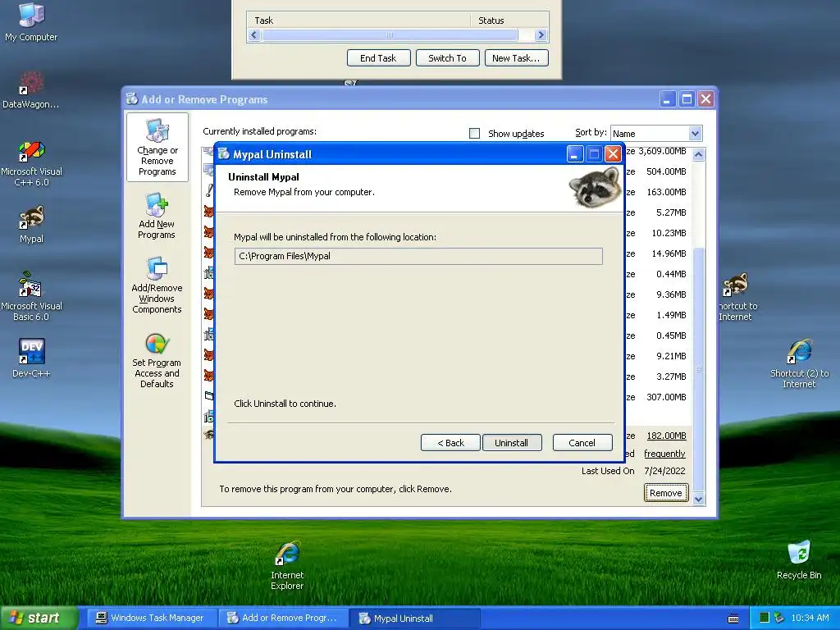Close the Add or Remove Programs window
The image size is (840, 630).
(x=706, y=99)
